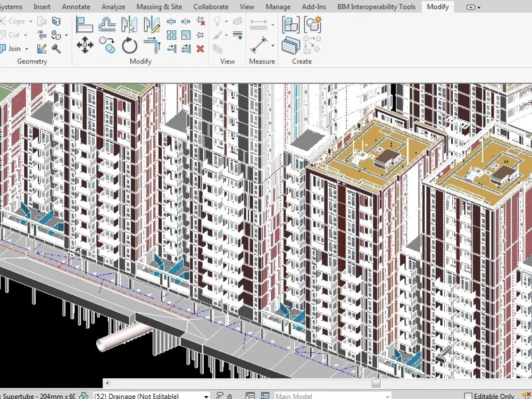Click Create Similar icon
The width and height of the screenshot is (532, 399).
312,45
